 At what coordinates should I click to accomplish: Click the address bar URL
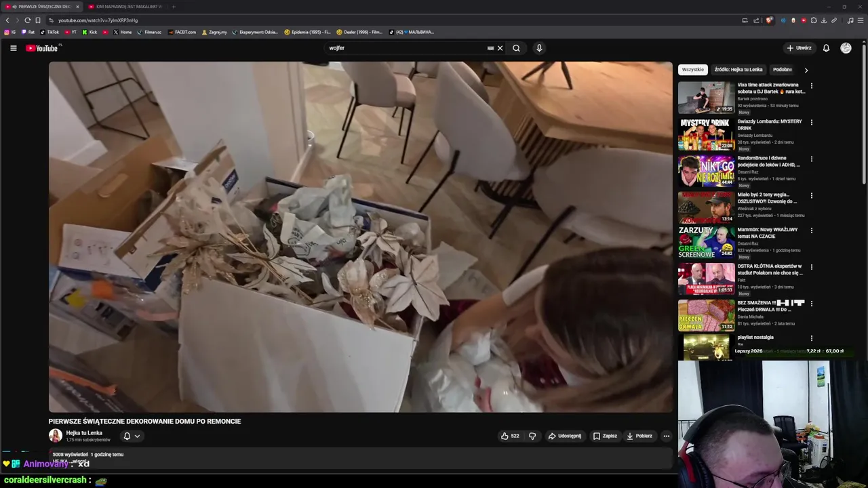(x=98, y=20)
